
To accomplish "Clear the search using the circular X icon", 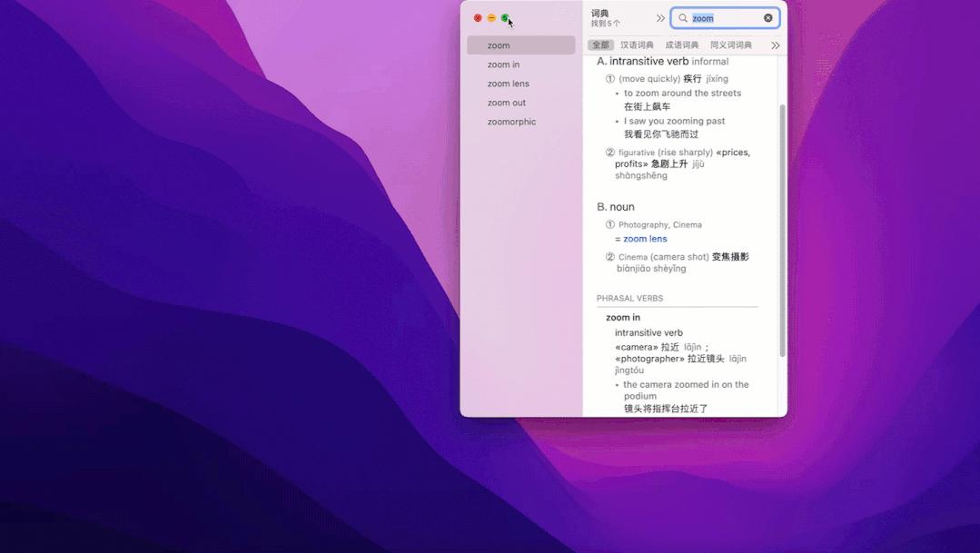I will pyautogui.click(x=767, y=17).
